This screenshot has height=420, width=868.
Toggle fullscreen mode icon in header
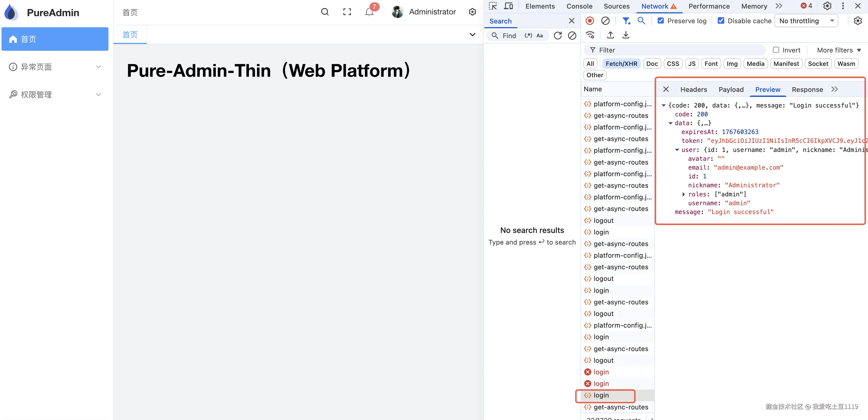click(347, 12)
